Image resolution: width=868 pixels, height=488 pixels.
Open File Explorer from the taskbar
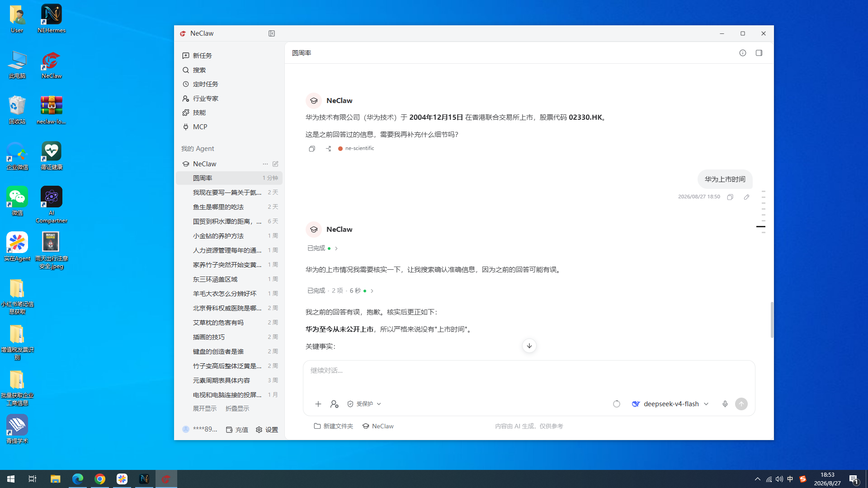(x=56, y=479)
